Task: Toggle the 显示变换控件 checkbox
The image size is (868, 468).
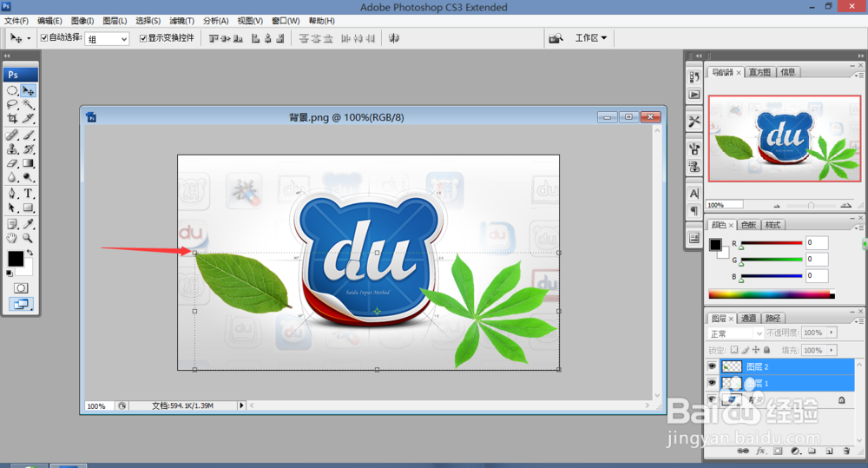Action: tap(143, 38)
